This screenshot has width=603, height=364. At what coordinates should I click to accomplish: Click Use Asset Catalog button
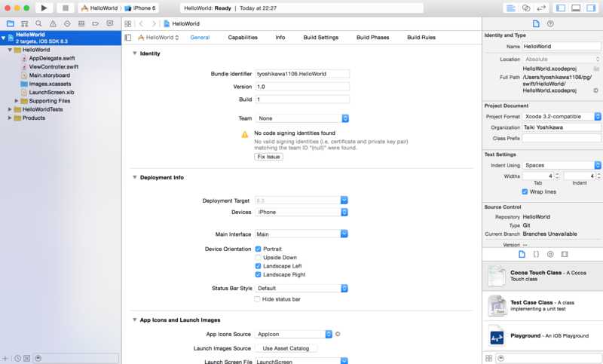(286, 348)
